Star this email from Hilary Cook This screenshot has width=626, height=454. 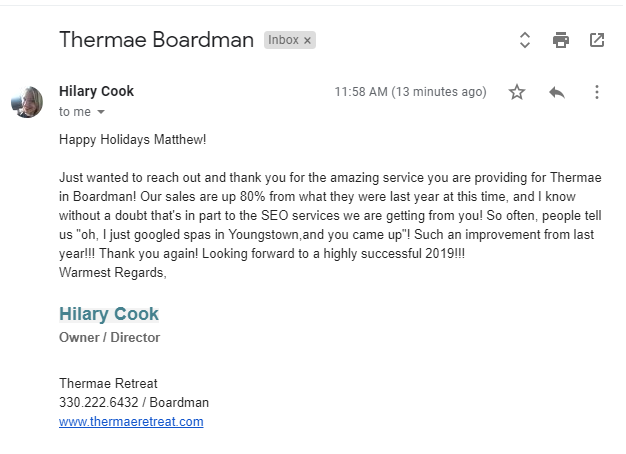[x=517, y=92]
